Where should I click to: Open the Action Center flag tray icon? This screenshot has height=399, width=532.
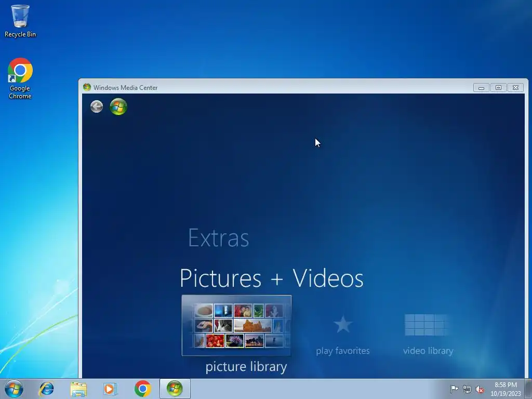(x=454, y=389)
